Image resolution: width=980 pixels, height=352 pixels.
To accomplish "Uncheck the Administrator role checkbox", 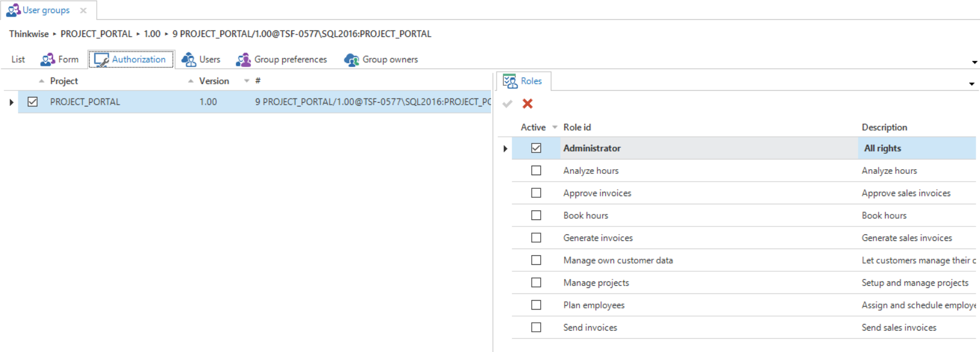I will click(x=536, y=148).
